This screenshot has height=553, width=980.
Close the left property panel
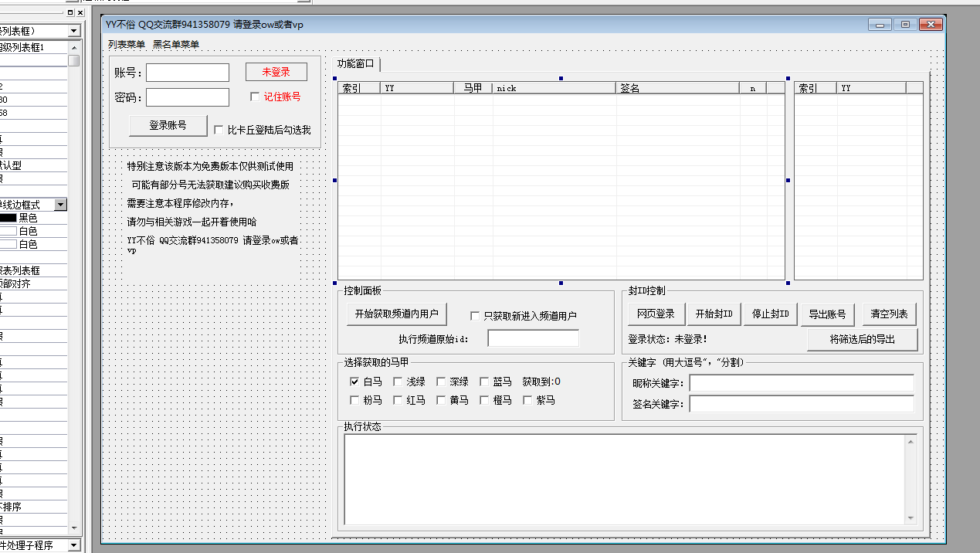pyautogui.click(x=80, y=13)
